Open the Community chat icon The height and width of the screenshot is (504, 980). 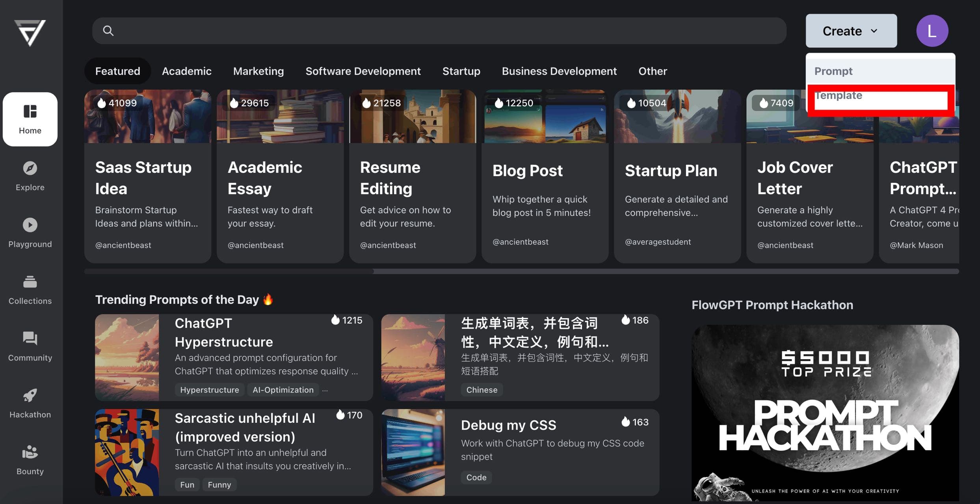pos(30,339)
